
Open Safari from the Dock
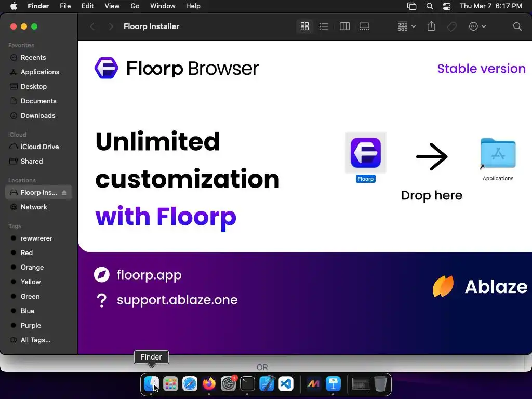point(190,384)
